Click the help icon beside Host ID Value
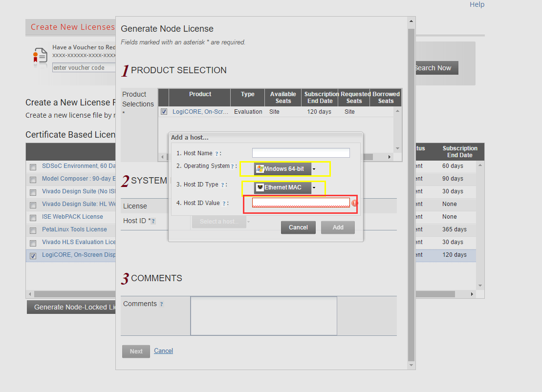This screenshot has width=542, height=392. tap(224, 203)
